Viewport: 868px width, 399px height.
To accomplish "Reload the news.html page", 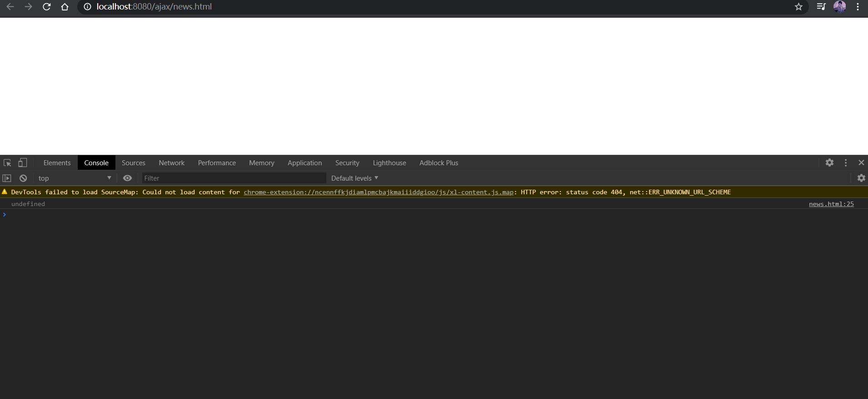I will point(46,7).
